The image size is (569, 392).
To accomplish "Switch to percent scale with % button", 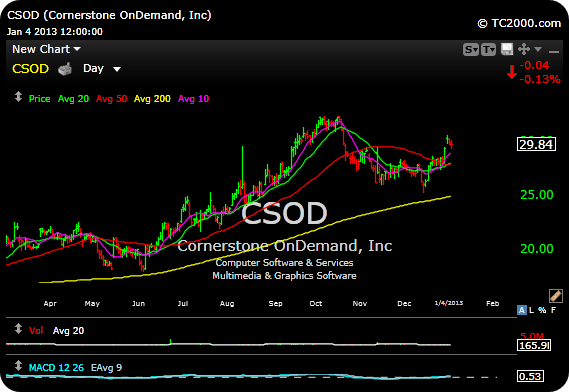I will click(542, 310).
